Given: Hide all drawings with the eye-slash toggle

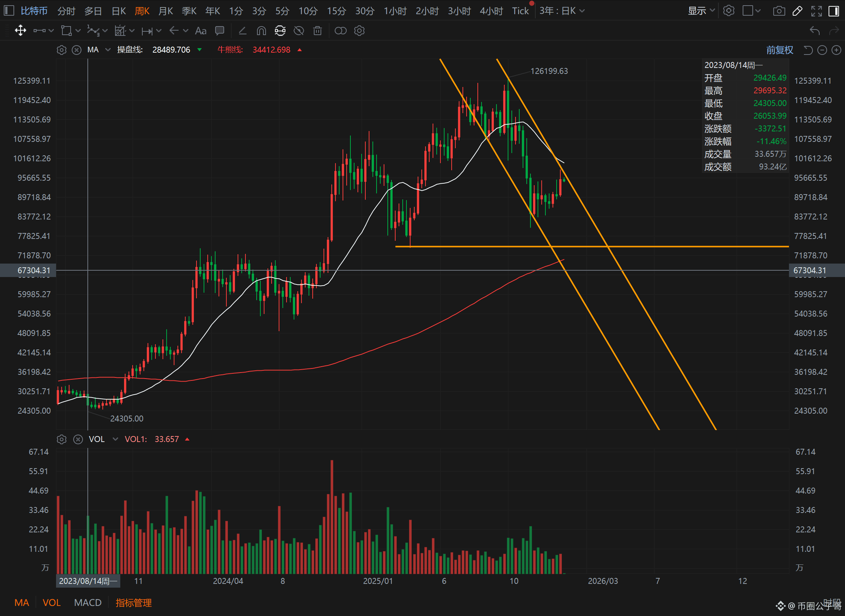Looking at the screenshot, I should click(298, 31).
